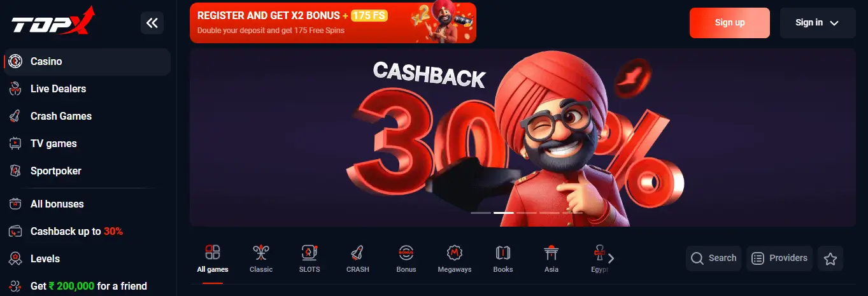
Task: Click the Search games field
Action: pyautogui.click(x=713, y=258)
